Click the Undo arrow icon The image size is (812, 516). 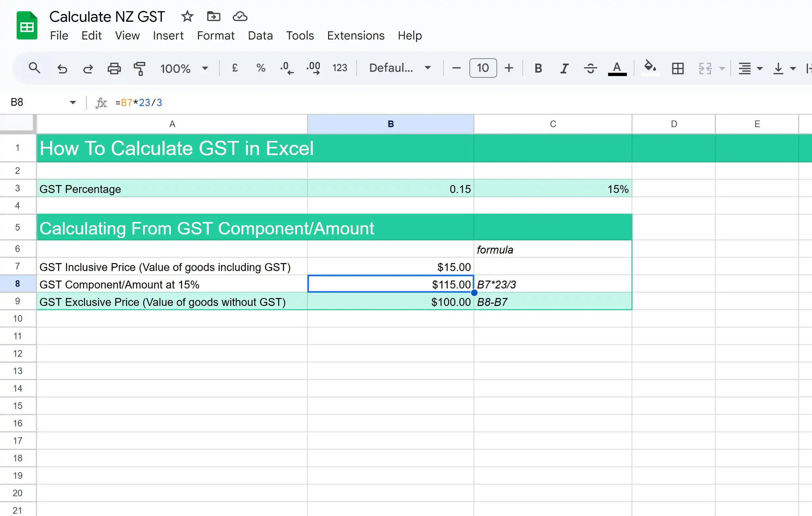pyautogui.click(x=62, y=68)
